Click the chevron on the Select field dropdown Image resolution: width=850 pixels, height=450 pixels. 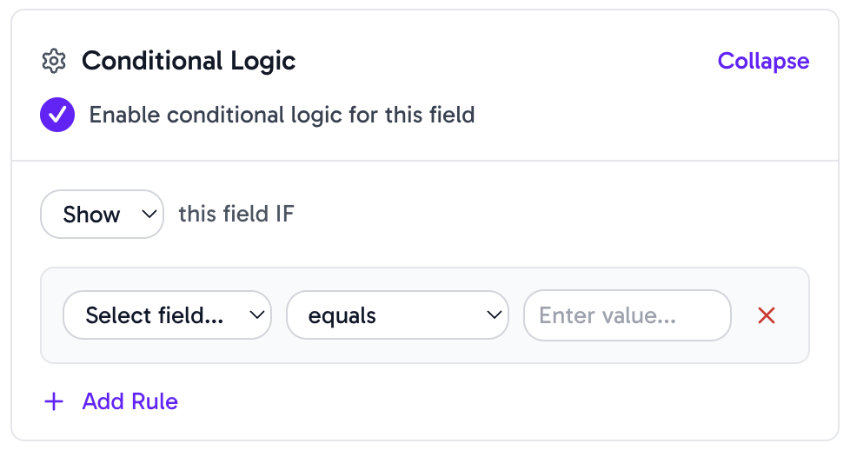257,316
